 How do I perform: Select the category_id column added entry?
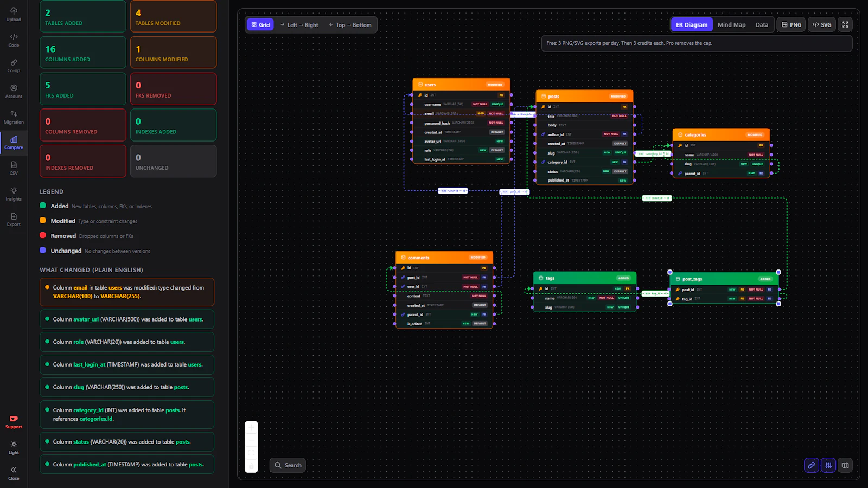(127, 414)
